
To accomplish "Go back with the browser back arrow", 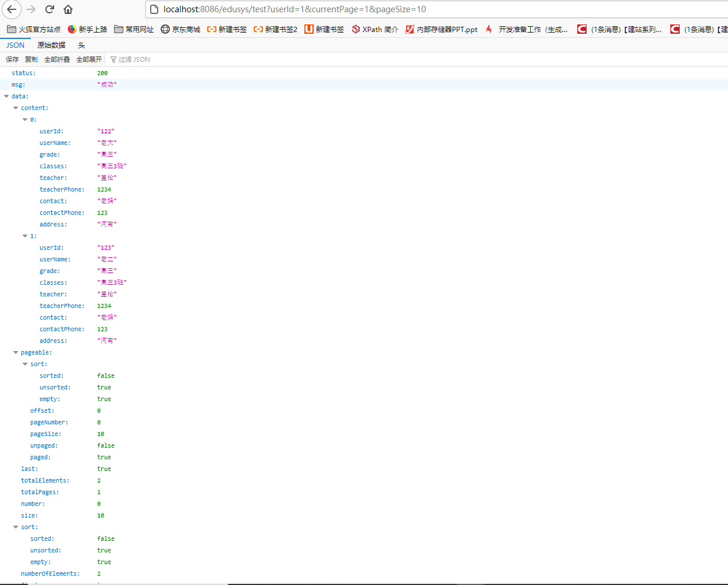I will [12, 9].
